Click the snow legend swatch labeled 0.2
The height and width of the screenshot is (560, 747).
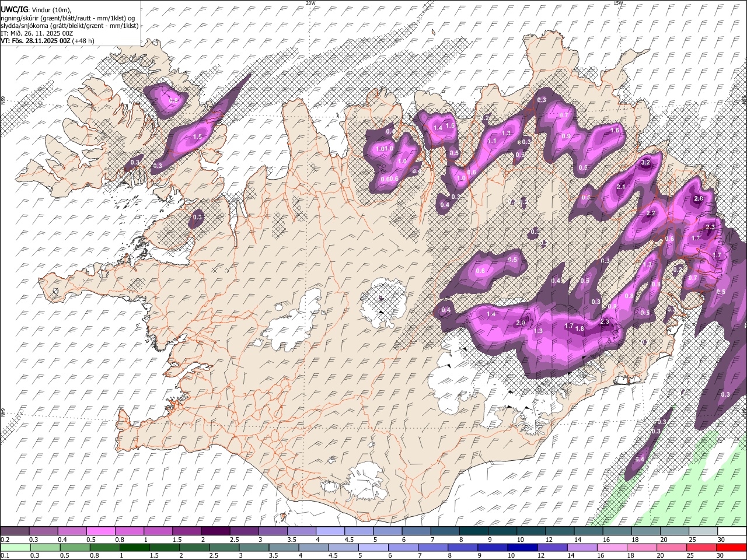pyautogui.click(x=15, y=531)
